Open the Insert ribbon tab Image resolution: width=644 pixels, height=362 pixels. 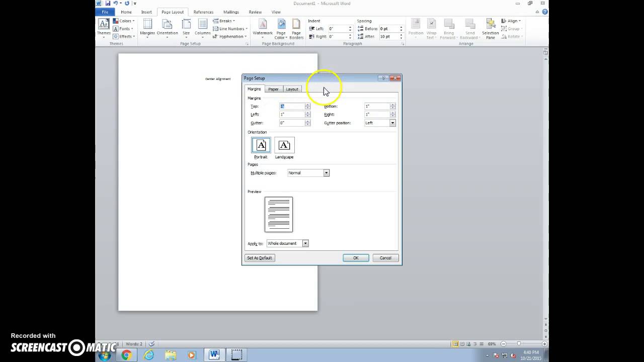click(x=146, y=12)
